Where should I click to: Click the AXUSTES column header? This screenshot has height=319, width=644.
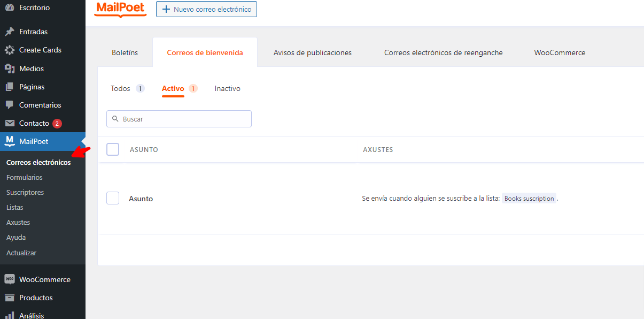pos(378,150)
